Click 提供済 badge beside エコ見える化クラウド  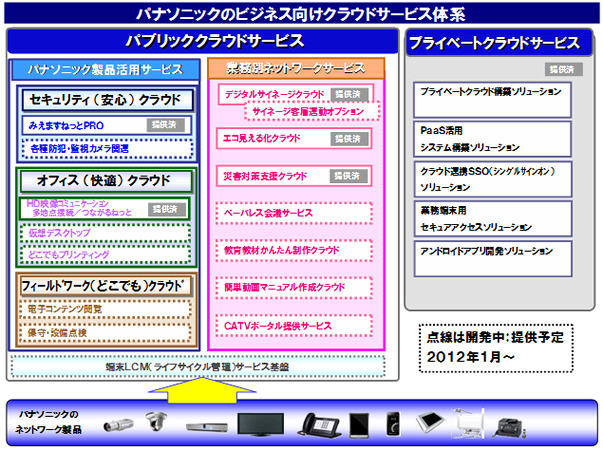[349, 139]
